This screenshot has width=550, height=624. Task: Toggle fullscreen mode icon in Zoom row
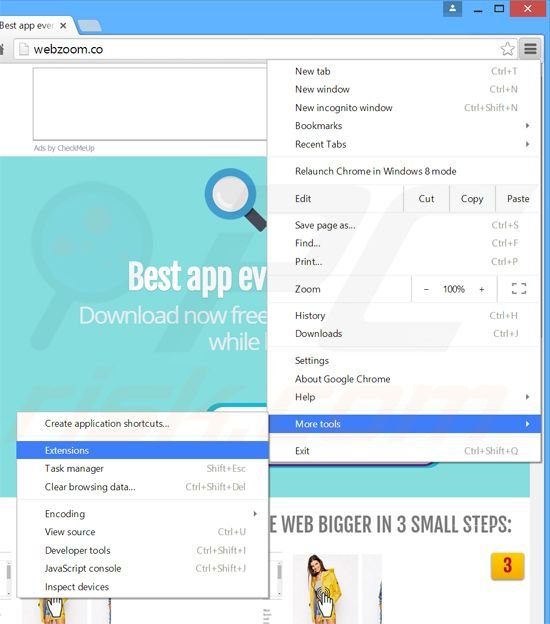click(x=519, y=289)
